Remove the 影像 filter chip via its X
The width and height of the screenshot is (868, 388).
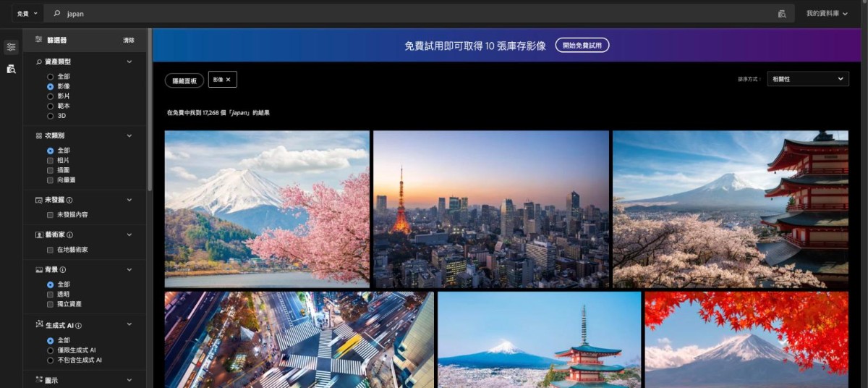tap(229, 80)
